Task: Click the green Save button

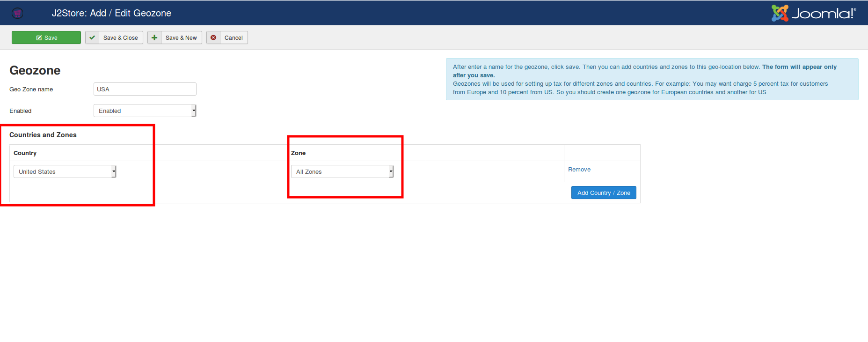Action: pyautogui.click(x=46, y=37)
